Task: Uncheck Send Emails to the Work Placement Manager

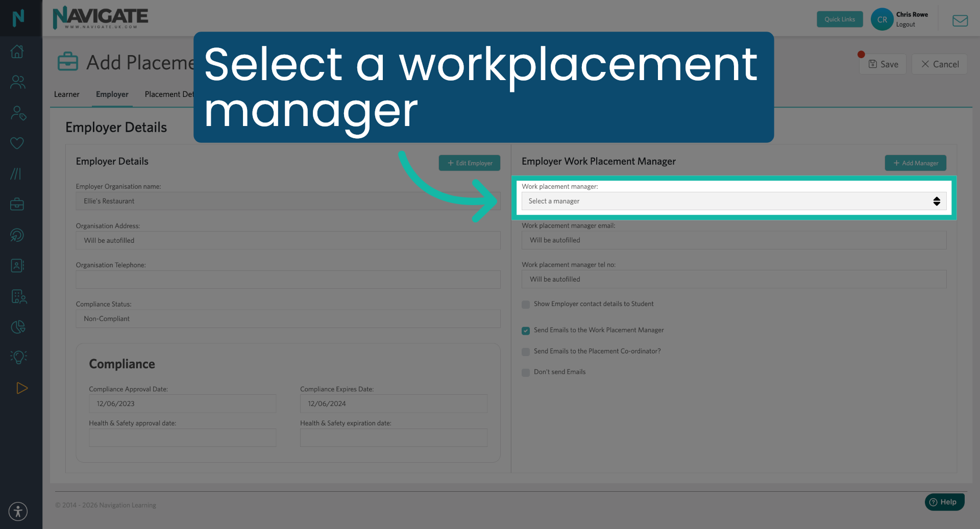Action: pos(525,331)
